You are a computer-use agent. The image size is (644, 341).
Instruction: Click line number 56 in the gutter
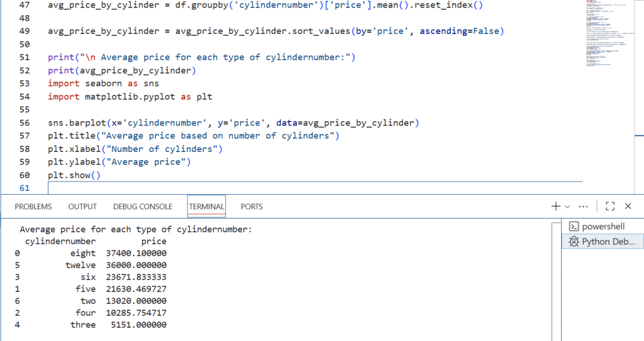pos(25,122)
